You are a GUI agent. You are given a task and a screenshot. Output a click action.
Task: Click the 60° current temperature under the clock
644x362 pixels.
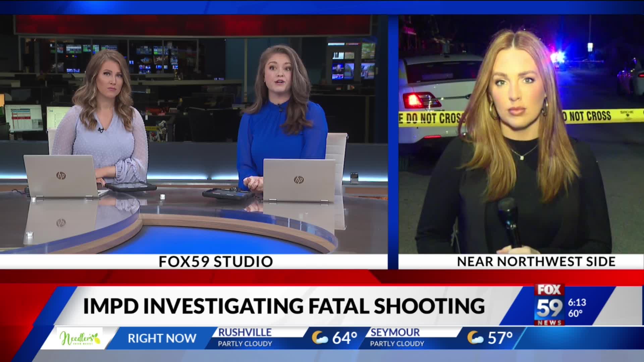(575, 313)
